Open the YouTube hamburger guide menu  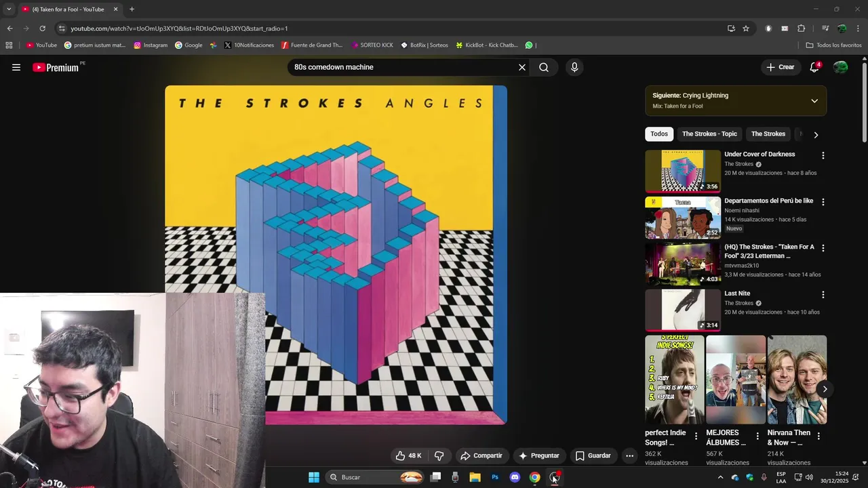coord(16,67)
